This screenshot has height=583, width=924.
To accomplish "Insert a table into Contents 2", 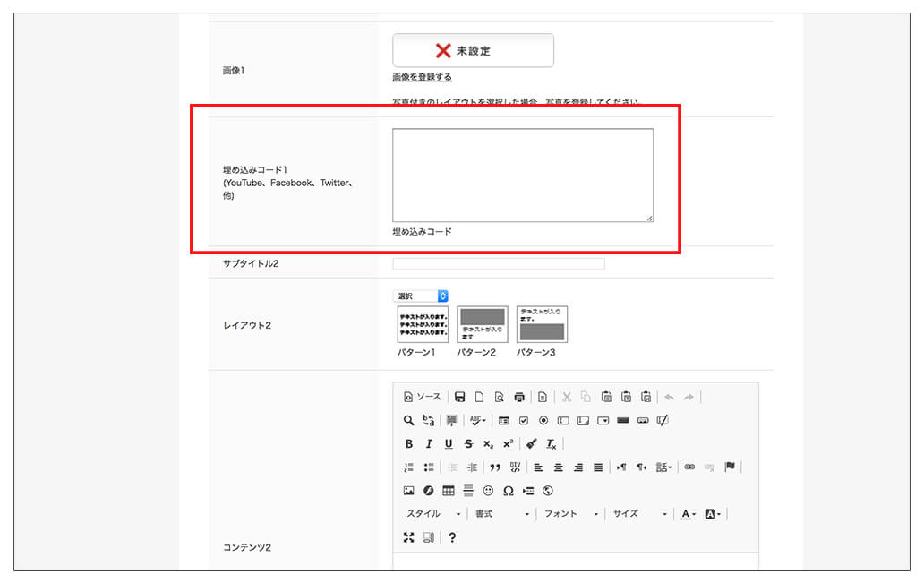I will 447,490.
